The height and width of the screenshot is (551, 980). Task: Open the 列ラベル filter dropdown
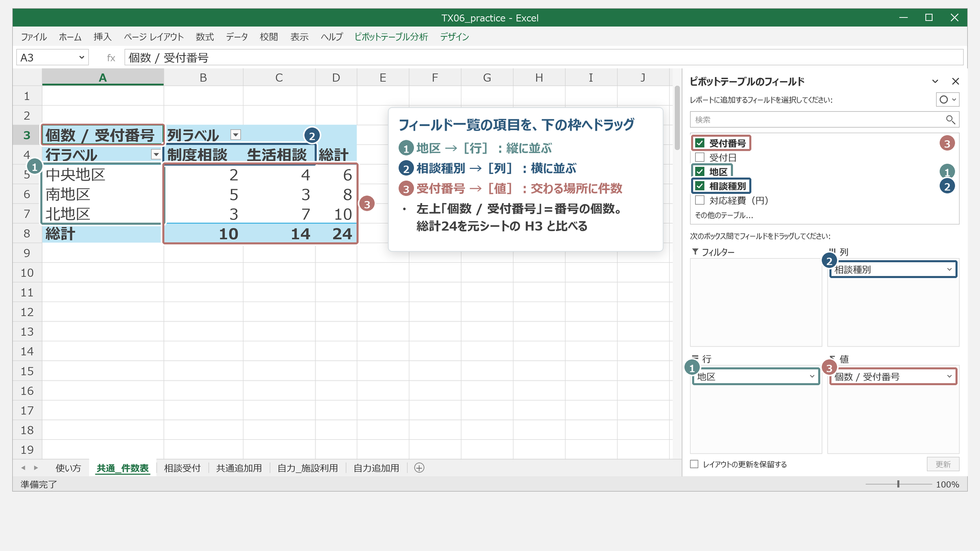pyautogui.click(x=235, y=135)
